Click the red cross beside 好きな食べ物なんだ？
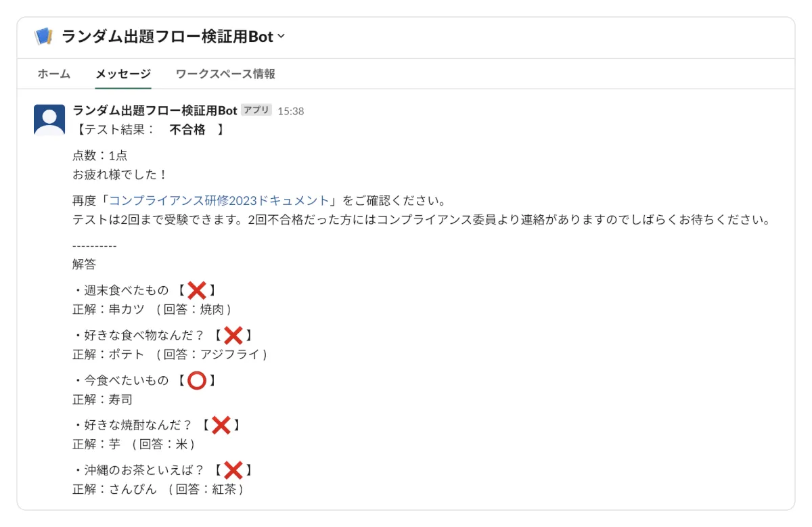The image size is (812, 527). coord(233,335)
